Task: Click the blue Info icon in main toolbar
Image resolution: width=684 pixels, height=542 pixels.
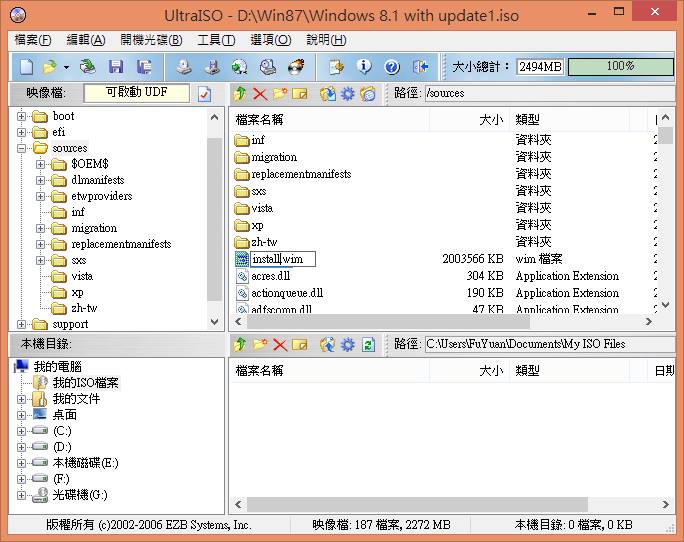Action: pyautogui.click(x=364, y=67)
